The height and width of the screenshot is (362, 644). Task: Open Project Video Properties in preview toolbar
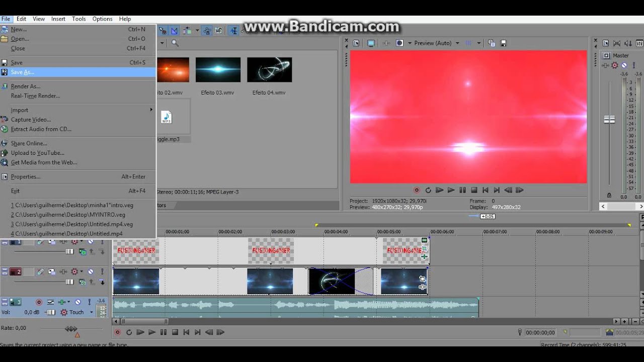[x=356, y=43]
